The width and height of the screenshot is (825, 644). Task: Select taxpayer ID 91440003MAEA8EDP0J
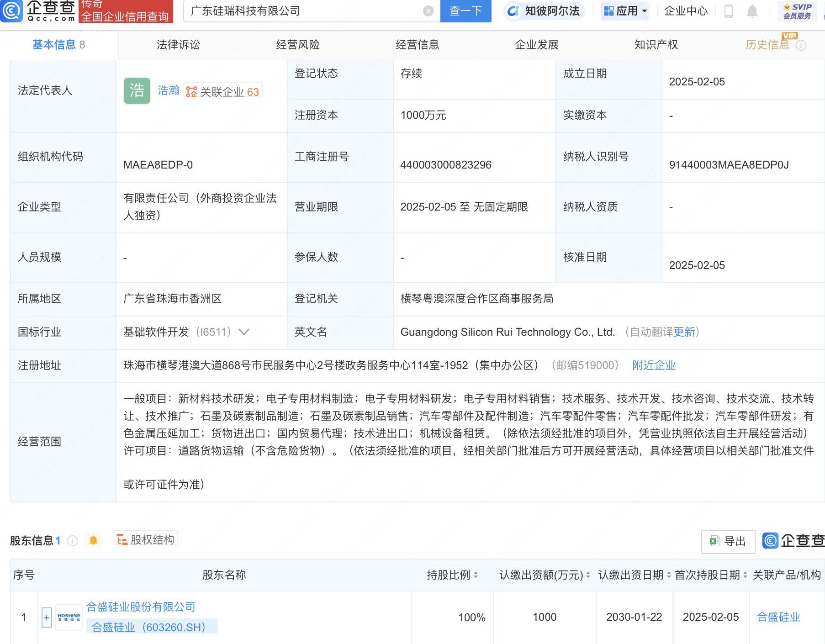pyautogui.click(x=729, y=165)
